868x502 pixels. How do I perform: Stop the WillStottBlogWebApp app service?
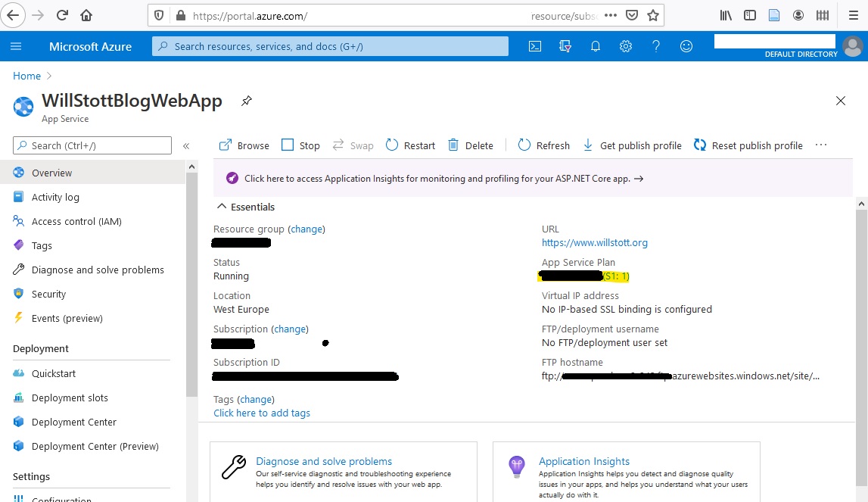(300, 145)
